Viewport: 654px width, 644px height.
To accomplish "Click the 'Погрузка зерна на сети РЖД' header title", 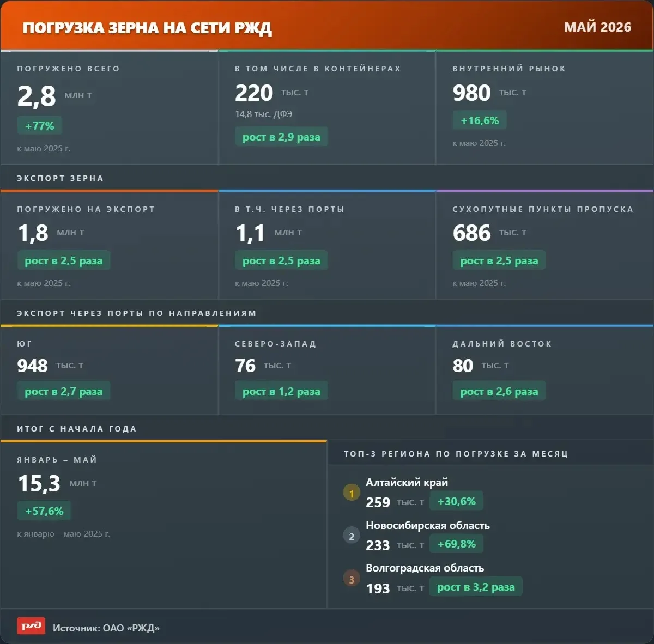I will coord(147,28).
